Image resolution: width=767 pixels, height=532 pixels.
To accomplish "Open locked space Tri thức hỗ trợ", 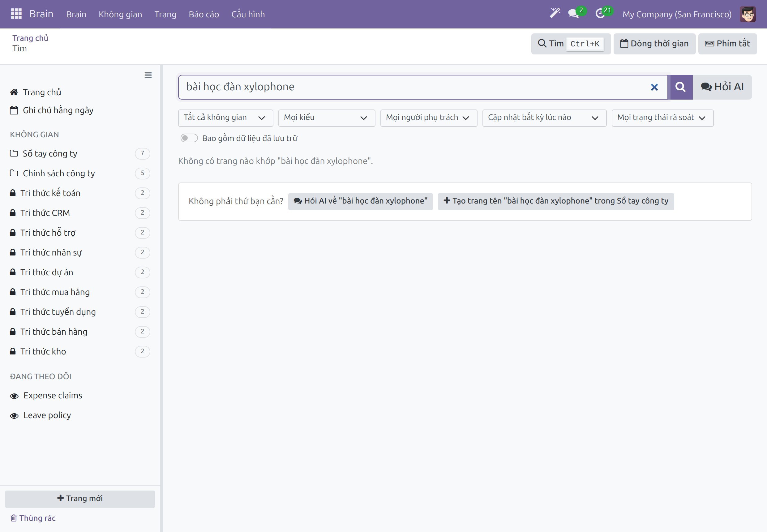I will pos(80,233).
